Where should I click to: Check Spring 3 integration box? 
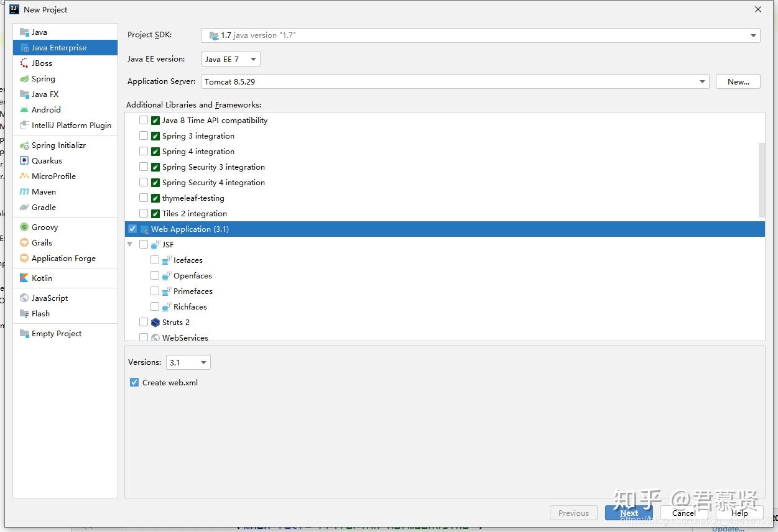point(144,136)
